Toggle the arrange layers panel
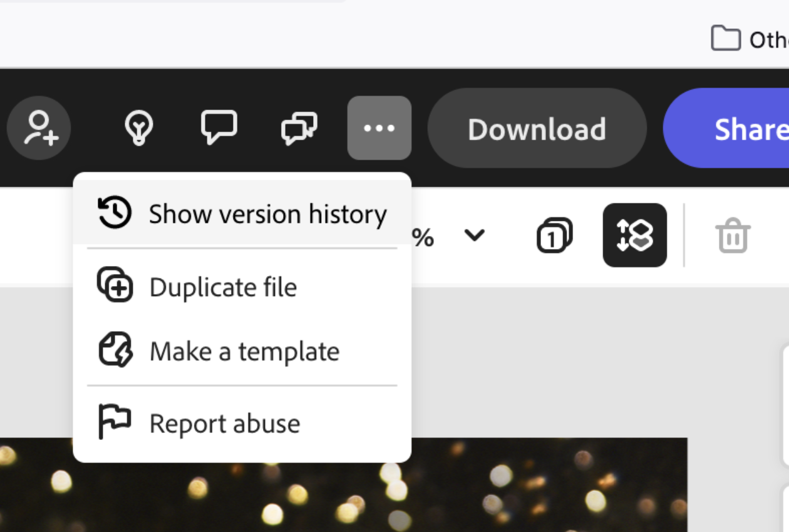Viewport: 789px width, 532px height. tap(634, 235)
